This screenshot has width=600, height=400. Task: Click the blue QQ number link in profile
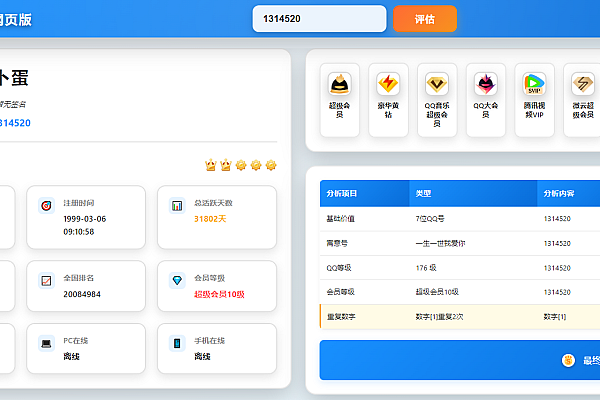[15, 123]
